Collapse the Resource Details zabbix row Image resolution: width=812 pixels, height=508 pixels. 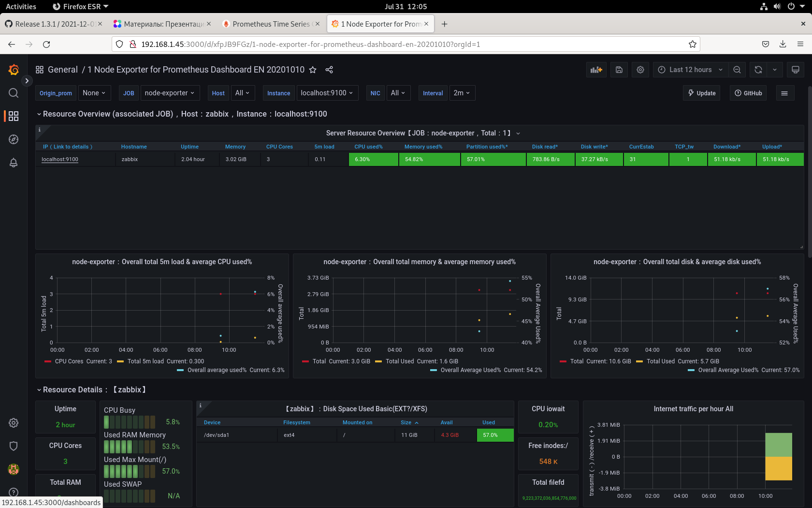point(91,390)
